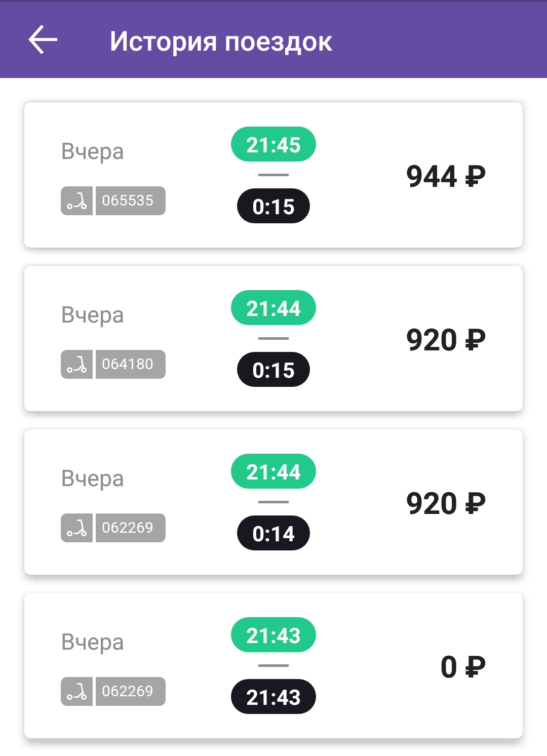Viewport: 547px width, 756px height.
Task: Open the trip costing 944 ₽
Action: click(273, 175)
